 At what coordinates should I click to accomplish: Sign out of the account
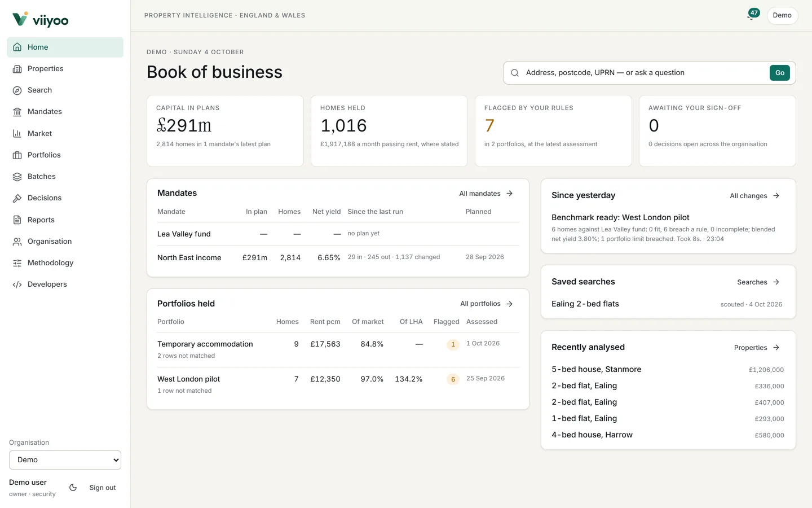[103, 488]
